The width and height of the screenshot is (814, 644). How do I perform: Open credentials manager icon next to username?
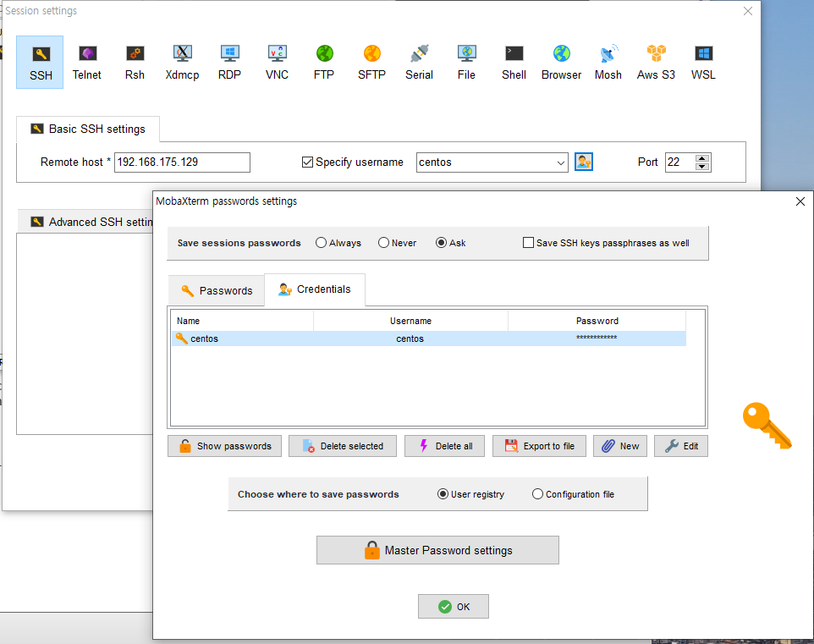point(584,162)
